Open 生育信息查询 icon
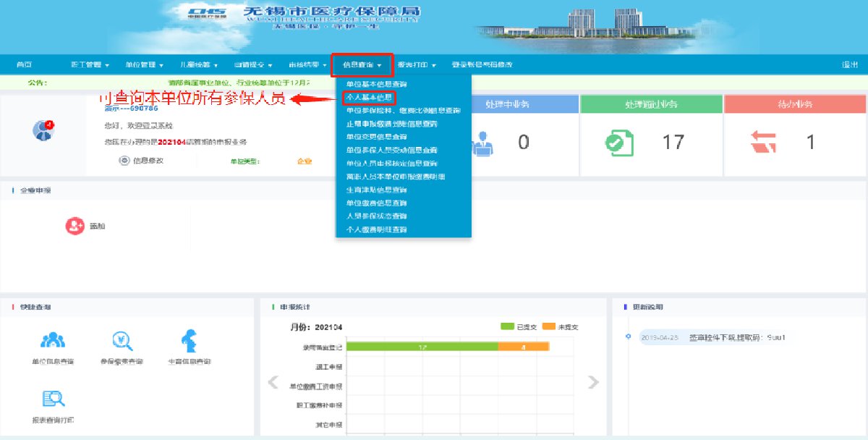868x440 pixels. tap(189, 340)
